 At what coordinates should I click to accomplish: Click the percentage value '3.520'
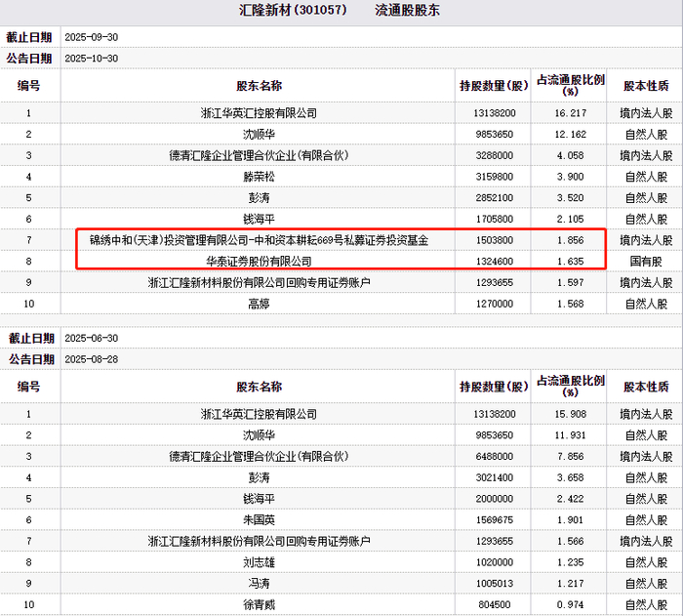click(571, 198)
